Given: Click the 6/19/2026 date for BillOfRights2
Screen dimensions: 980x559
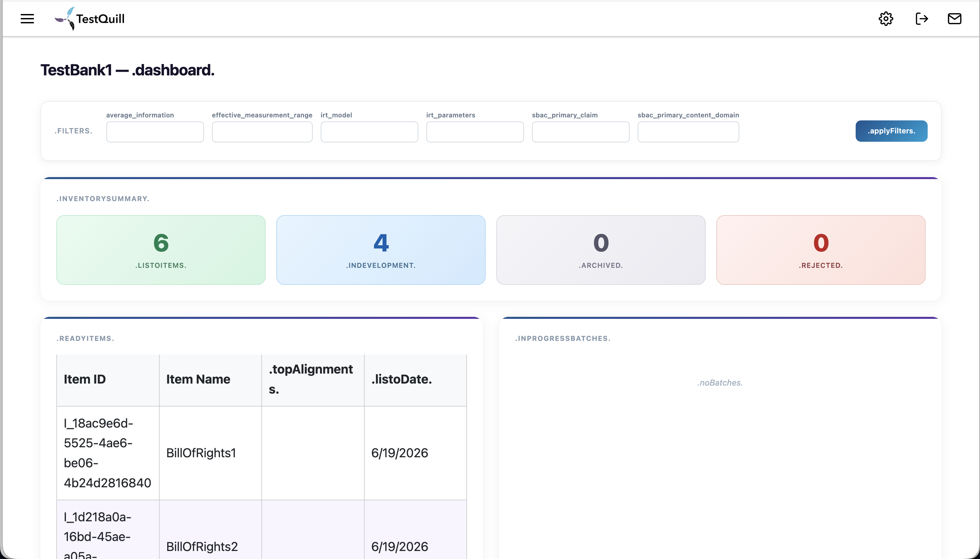Looking at the screenshot, I should click(x=399, y=546).
